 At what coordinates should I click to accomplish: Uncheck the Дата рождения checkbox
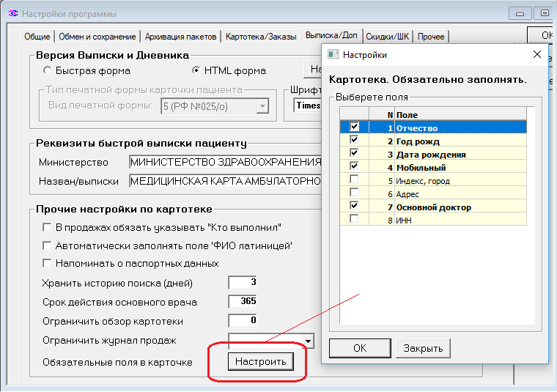354,152
